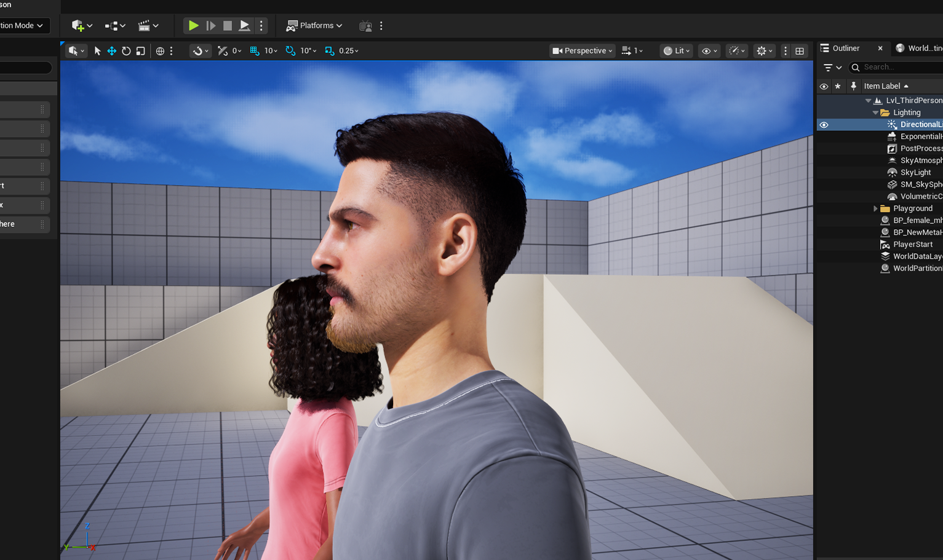Choose the Select objects cursor tool
The image size is (943, 560).
[x=97, y=51]
